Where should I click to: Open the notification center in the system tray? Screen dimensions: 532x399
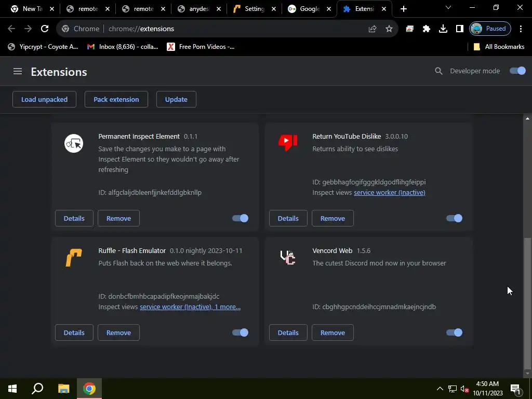[516, 389]
